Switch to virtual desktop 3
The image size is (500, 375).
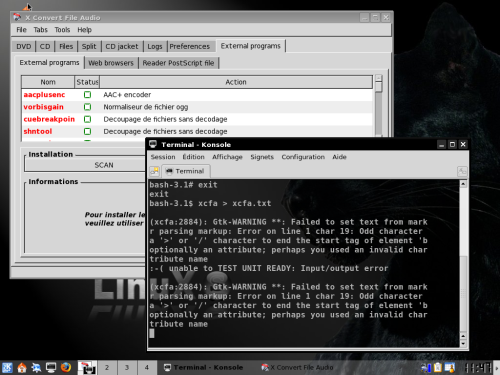point(127,367)
